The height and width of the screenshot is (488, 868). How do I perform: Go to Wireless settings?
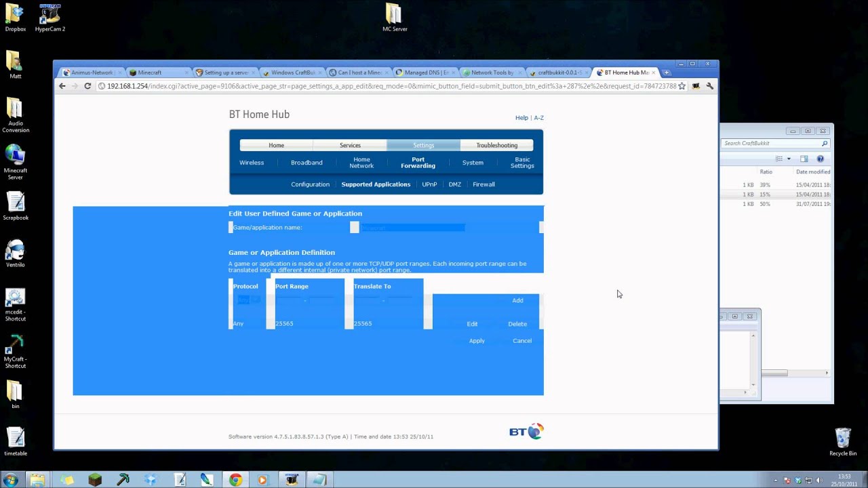pos(252,163)
